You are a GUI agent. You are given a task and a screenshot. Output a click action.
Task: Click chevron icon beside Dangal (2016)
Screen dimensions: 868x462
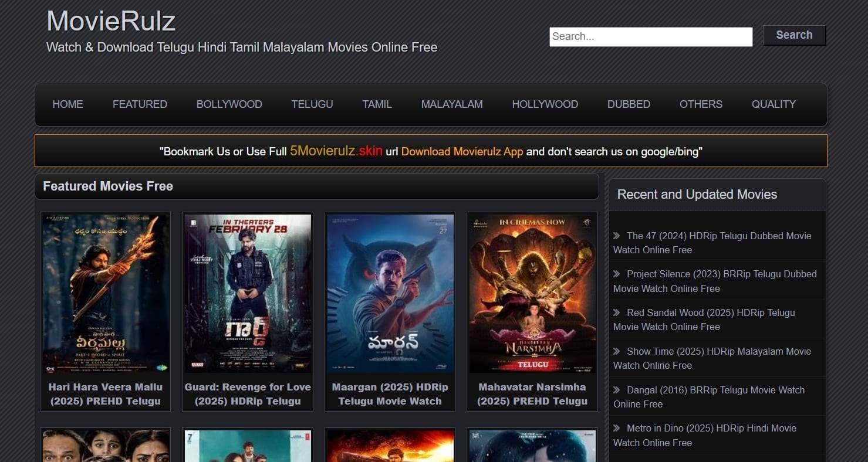click(x=617, y=390)
